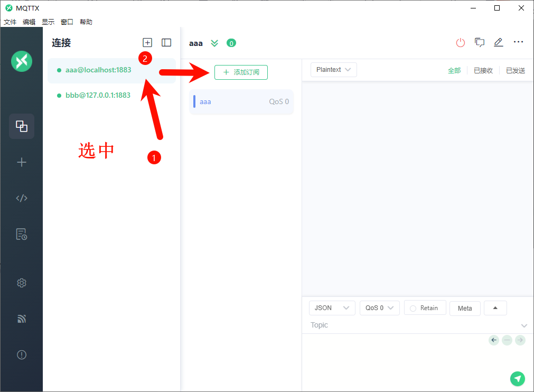Screen dimensions: 534x392
Task: Open the Connections view in the sidebar
Action: click(22, 126)
